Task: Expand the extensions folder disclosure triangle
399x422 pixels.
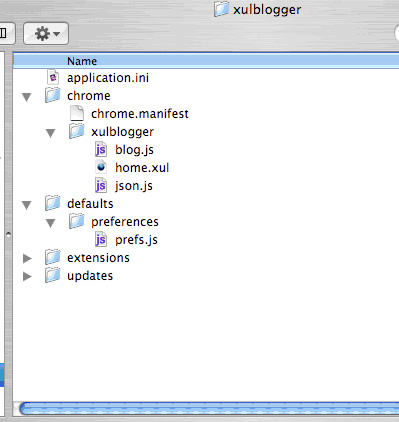Action: (x=27, y=258)
